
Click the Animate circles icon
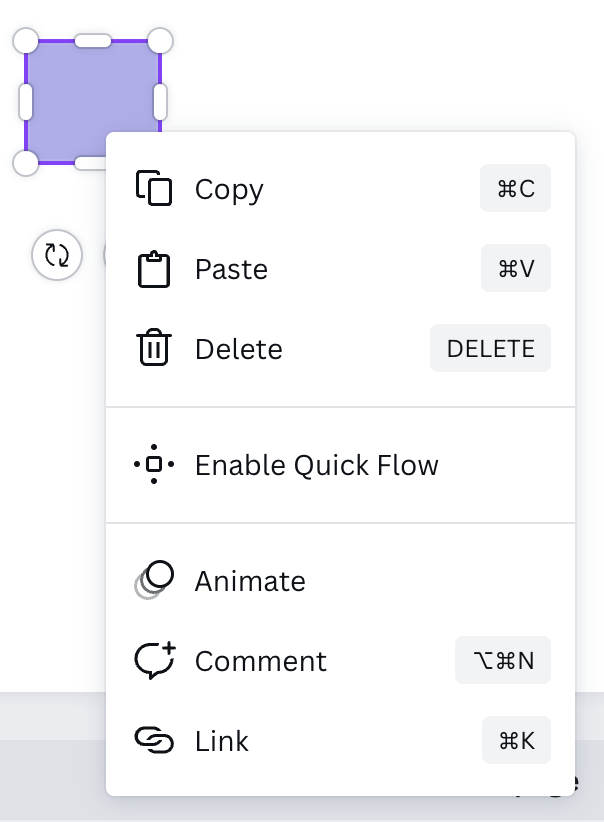(154, 580)
